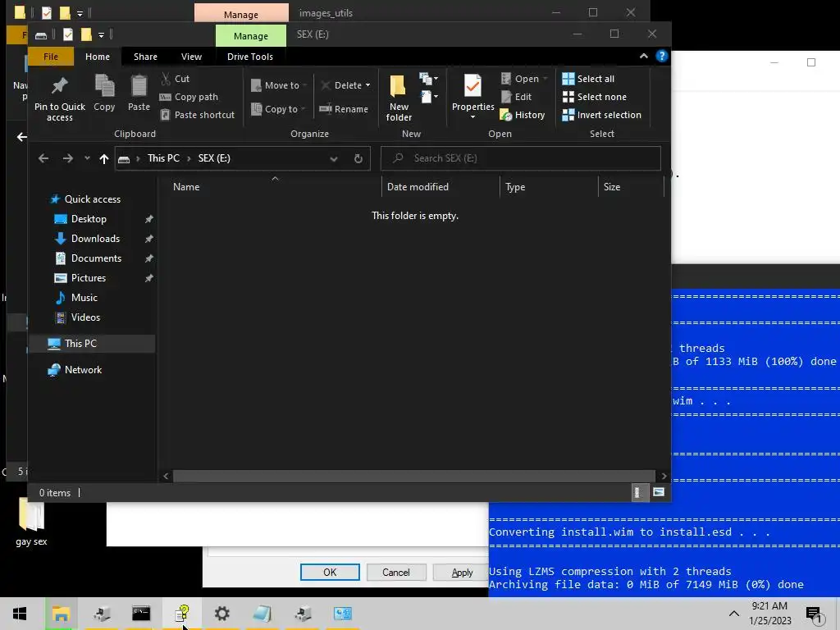Sort by Date modified column header
The height and width of the screenshot is (630, 840).
(441, 187)
